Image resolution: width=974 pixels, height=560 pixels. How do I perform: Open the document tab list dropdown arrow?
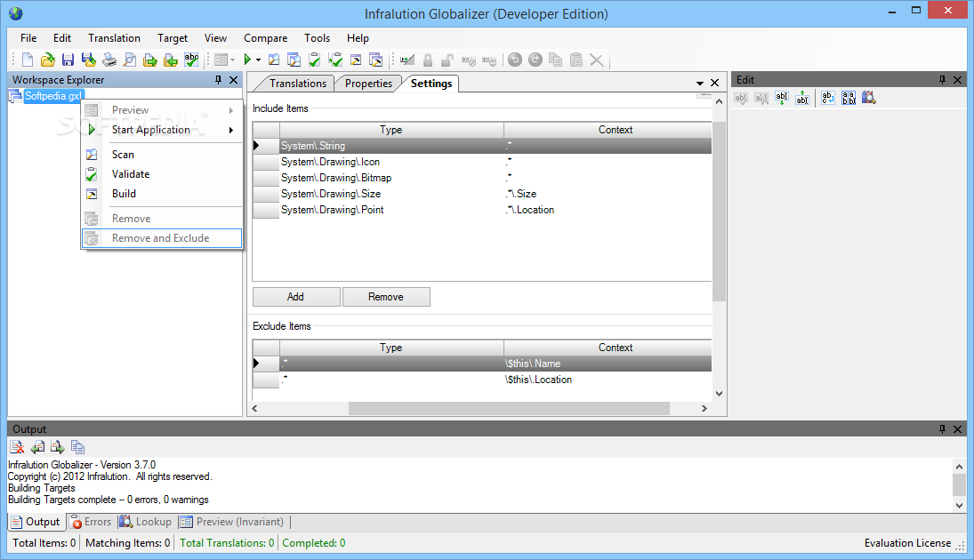point(700,84)
